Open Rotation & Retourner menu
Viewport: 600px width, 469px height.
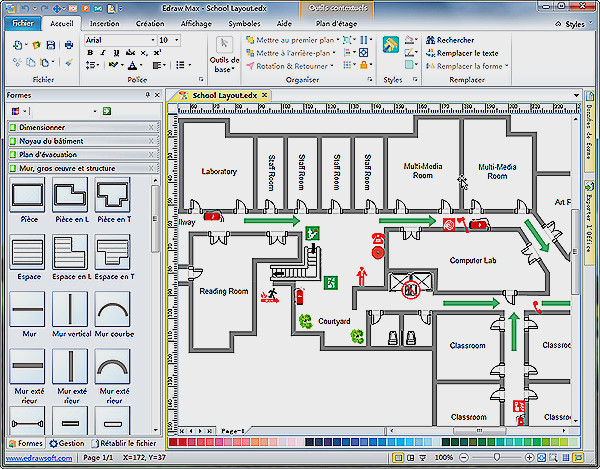(x=290, y=66)
